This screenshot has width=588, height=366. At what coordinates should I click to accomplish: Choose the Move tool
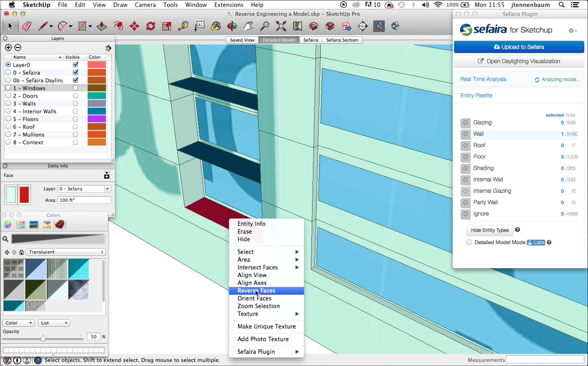pos(134,26)
